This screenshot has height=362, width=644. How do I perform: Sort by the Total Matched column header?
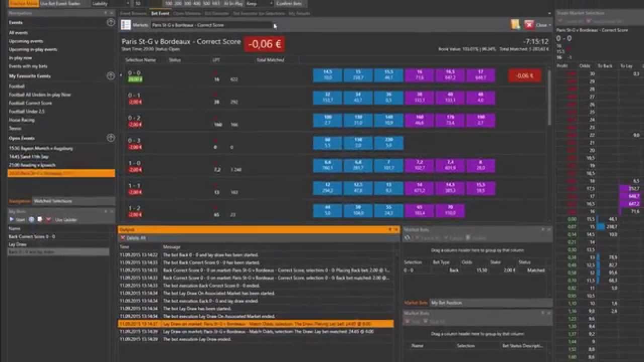(270, 60)
